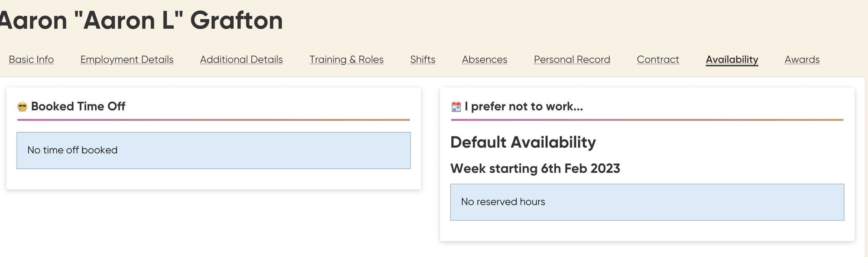This screenshot has width=868, height=257.
Task: Click the Booked Time Off heading
Action: pos(78,106)
